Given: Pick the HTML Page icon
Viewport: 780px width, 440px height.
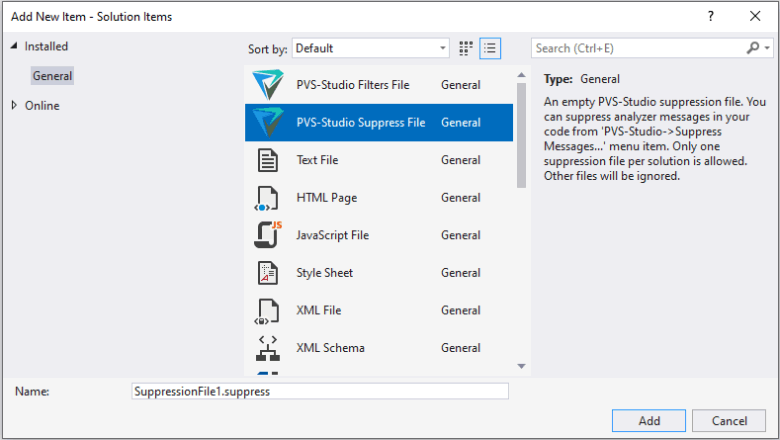Looking at the screenshot, I should coord(267,198).
